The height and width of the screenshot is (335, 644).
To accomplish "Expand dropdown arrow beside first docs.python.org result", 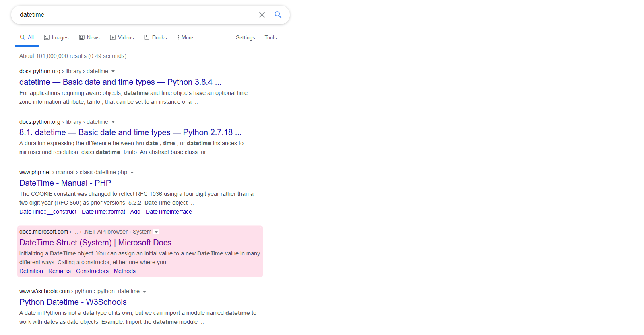I will click(x=113, y=72).
